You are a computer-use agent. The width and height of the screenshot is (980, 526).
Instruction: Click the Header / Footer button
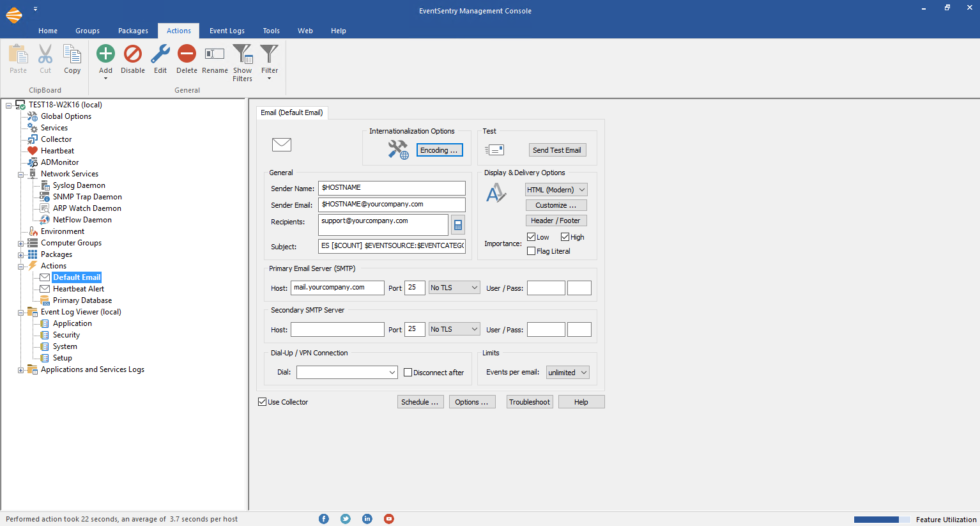pyautogui.click(x=556, y=220)
